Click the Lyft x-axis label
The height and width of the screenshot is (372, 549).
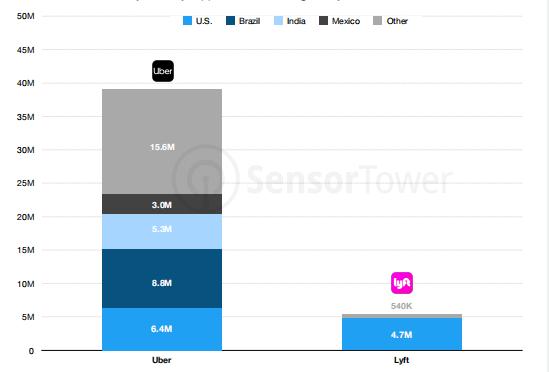402,360
